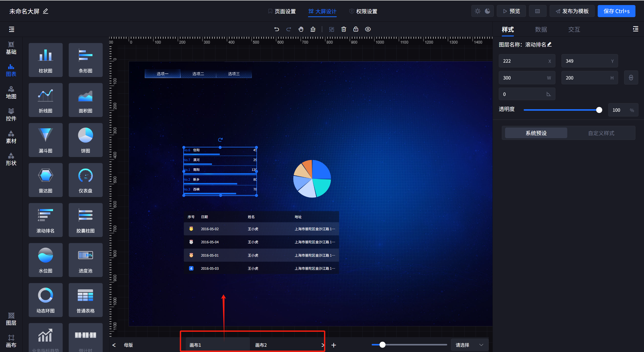
Task: Edit the screen title pencil icon
Action: point(46,11)
